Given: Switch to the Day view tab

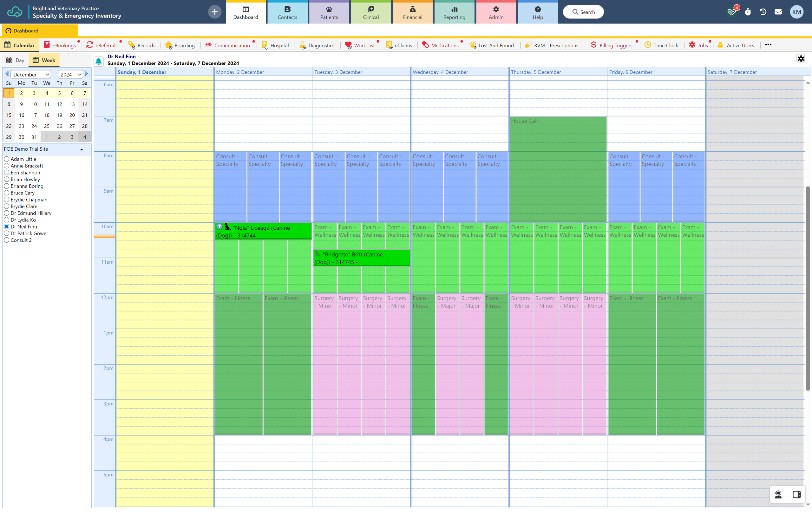Looking at the screenshot, I should (16, 60).
